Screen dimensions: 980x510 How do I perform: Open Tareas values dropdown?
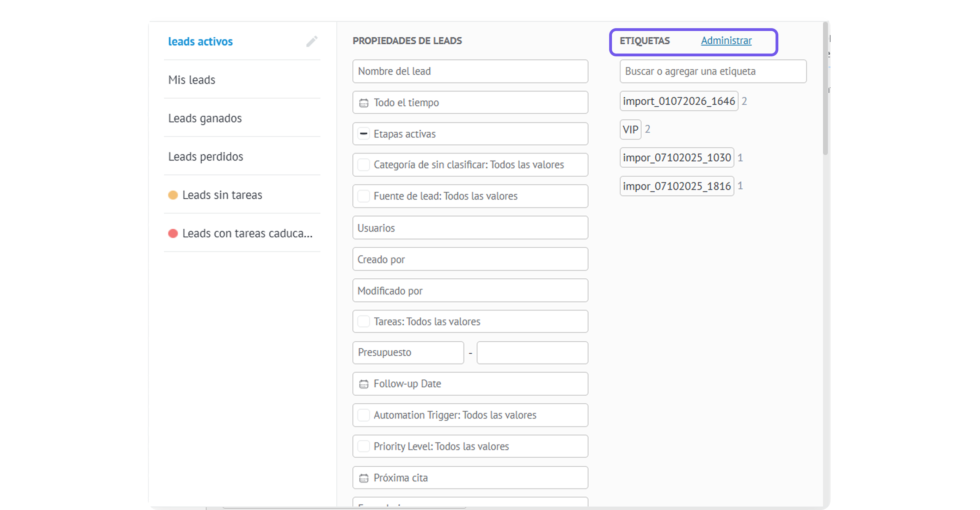click(x=470, y=322)
